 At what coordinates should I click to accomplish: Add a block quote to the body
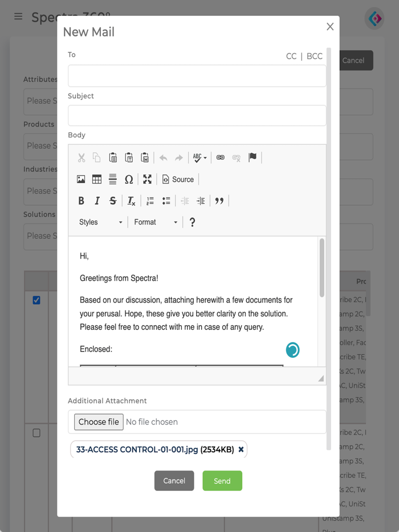click(x=219, y=200)
